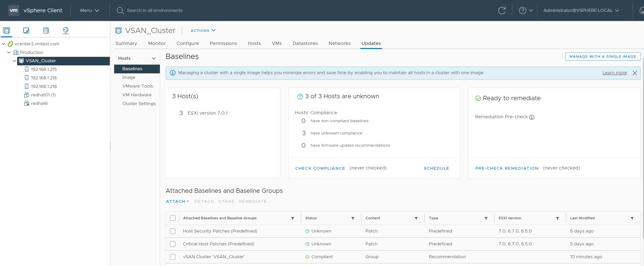Expand the Attach dropdown menu
Image resolution: width=644 pixels, height=266 pixels.
(x=177, y=201)
